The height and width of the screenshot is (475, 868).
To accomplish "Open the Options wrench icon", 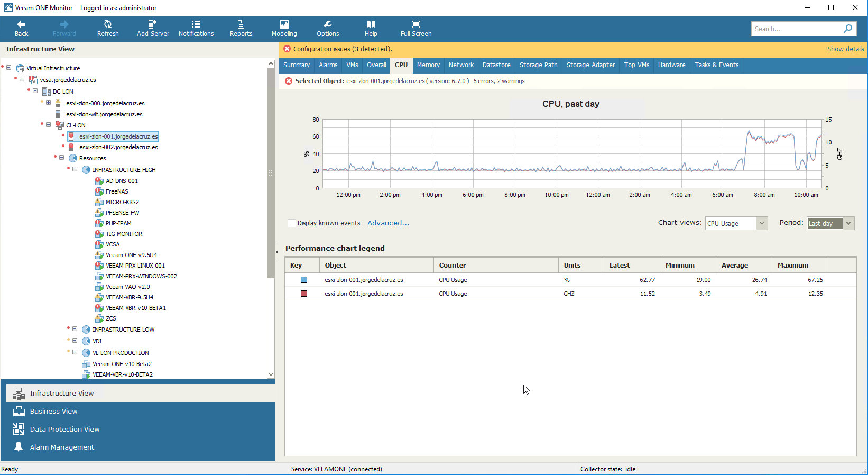I will 328,24.
